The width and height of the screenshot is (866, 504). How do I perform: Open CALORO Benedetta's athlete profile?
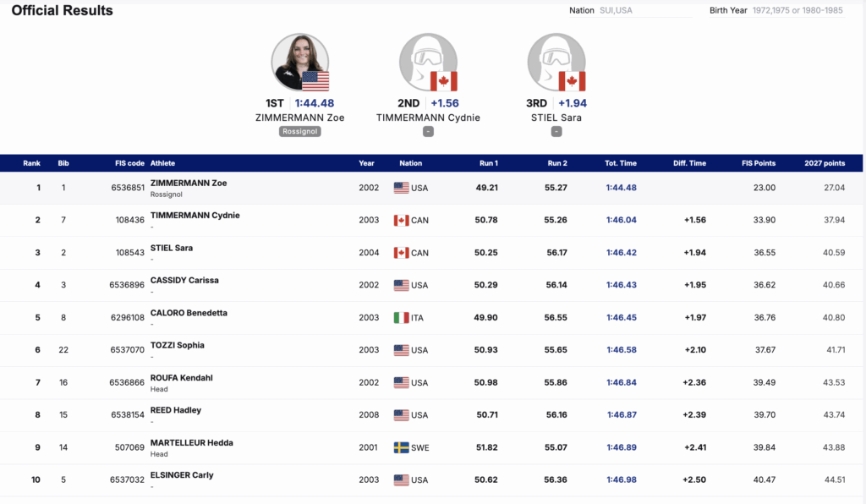point(189,313)
